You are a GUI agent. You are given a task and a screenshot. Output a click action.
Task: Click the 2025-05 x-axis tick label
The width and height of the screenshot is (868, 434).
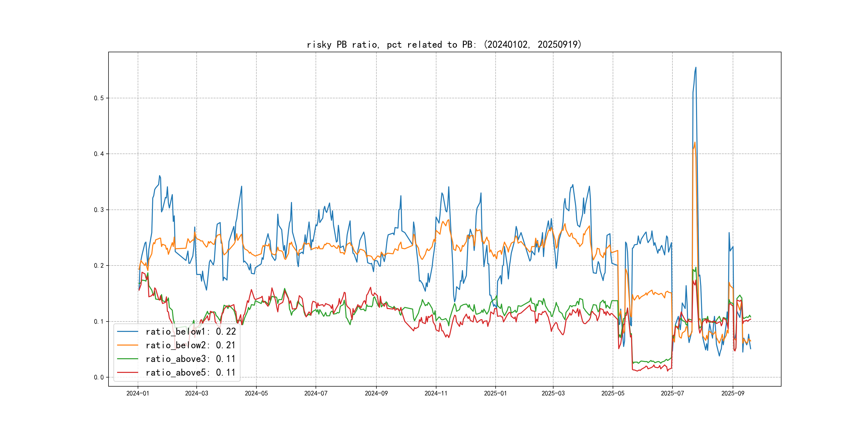click(x=613, y=393)
